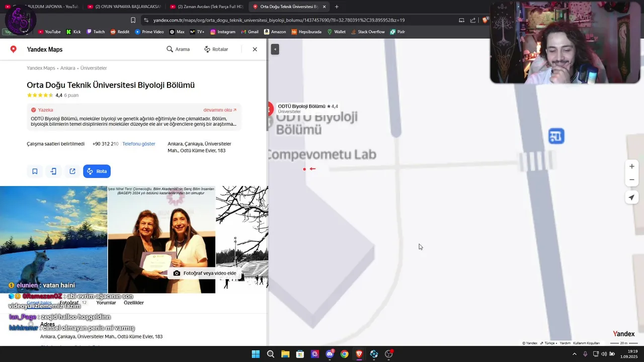Click the 6 puan rating count
Screen dimensions: 644x362
coord(71,95)
